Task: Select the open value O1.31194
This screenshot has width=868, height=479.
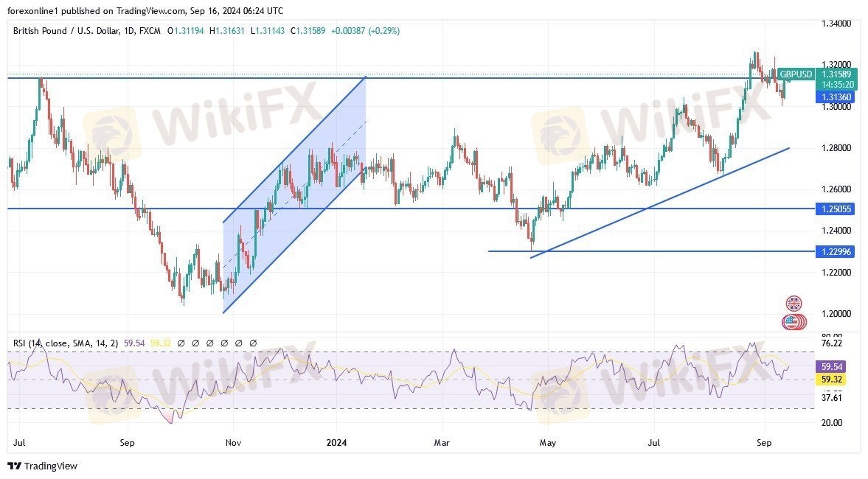Action: coord(185,31)
